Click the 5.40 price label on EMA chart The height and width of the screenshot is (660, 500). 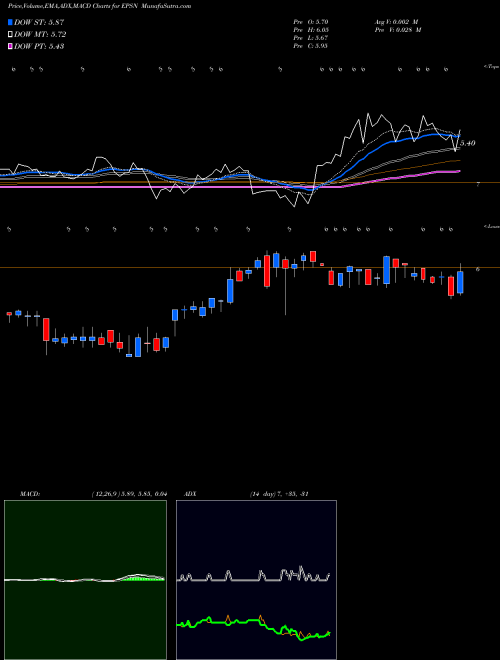click(x=468, y=143)
